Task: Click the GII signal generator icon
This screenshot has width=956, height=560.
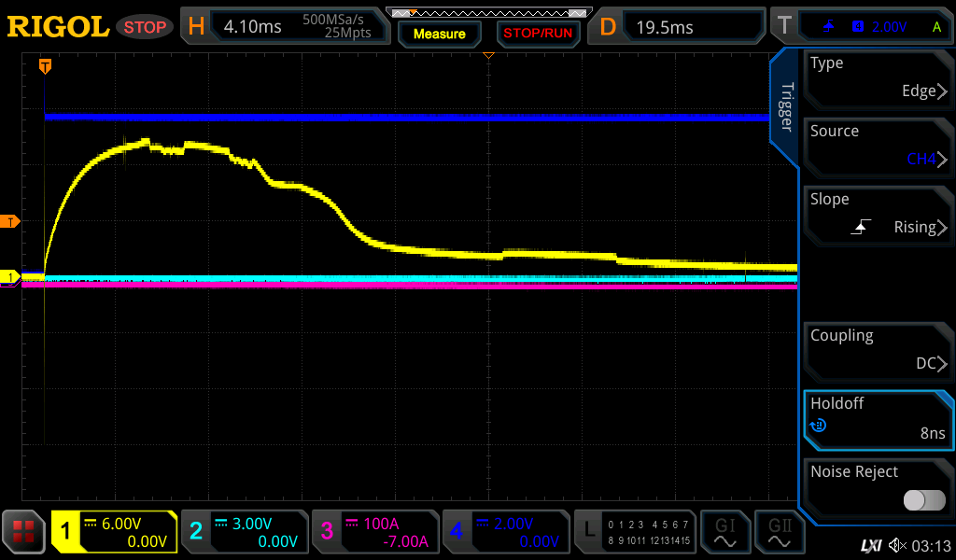Action: pyautogui.click(x=780, y=532)
